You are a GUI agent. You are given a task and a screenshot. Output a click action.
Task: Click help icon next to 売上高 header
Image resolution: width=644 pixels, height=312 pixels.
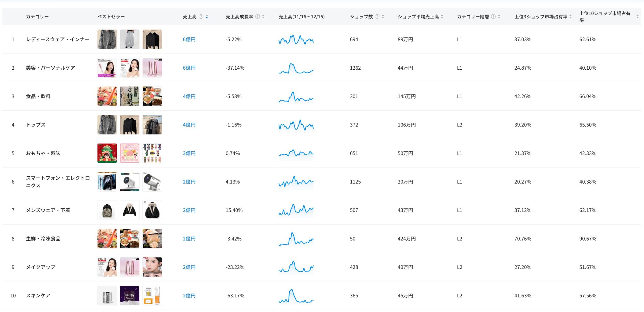201,17
